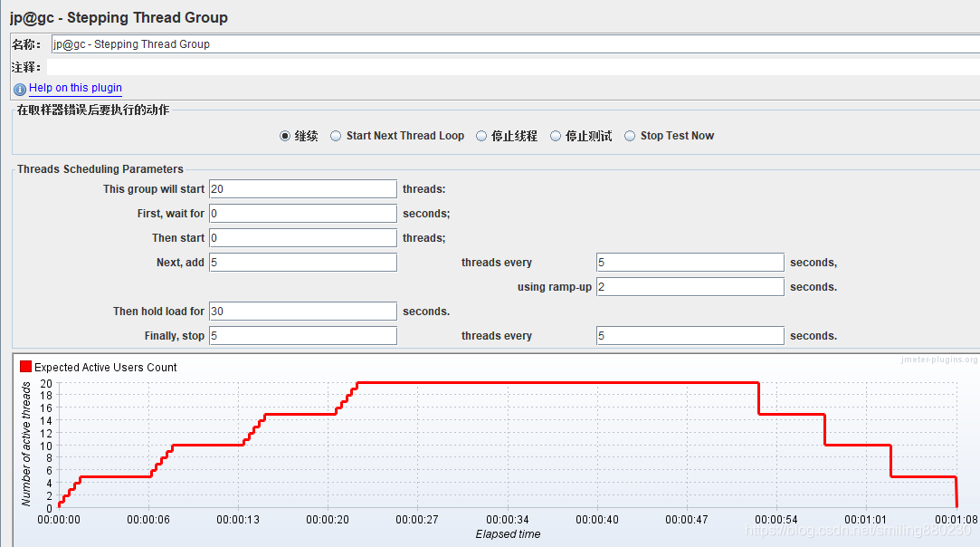
Task: Open the Help on this plugin link
Action: (76, 88)
